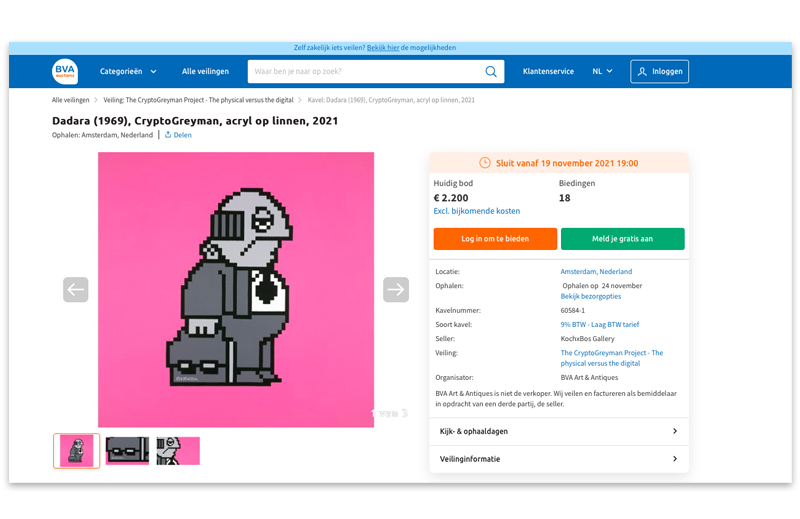Image resolution: width=800 pixels, height=519 pixels.
Task: Open the Categorieën dropdown menu
Action: 128,72
